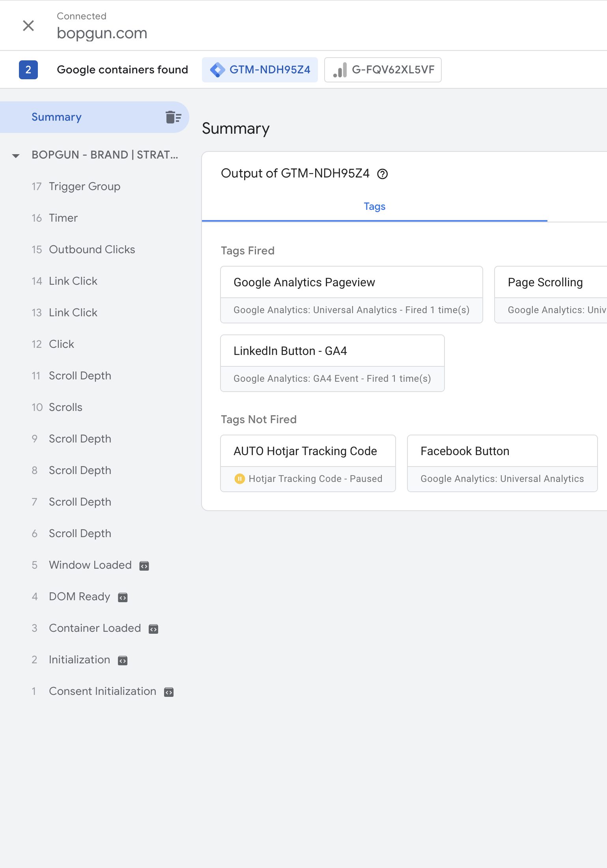Click the code icon beside DOM Ready
This screenshot has width=607, height=868.
click(123, 597)
